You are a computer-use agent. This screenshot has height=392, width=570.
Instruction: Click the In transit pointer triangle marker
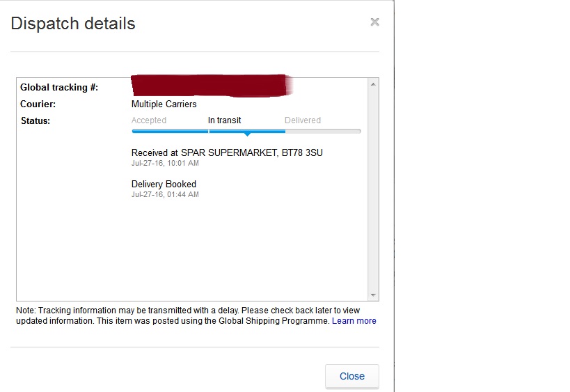[247, 134]
